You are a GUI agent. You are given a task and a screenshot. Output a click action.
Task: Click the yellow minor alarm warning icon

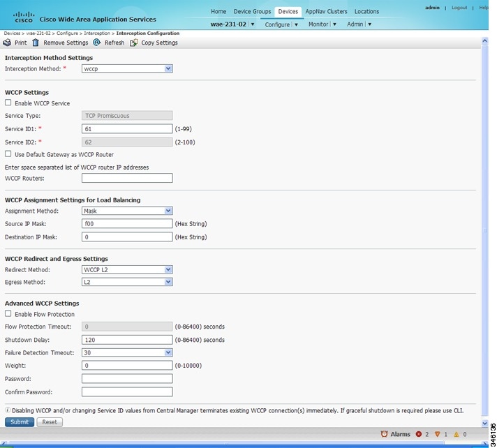click(x=456, y=434)
